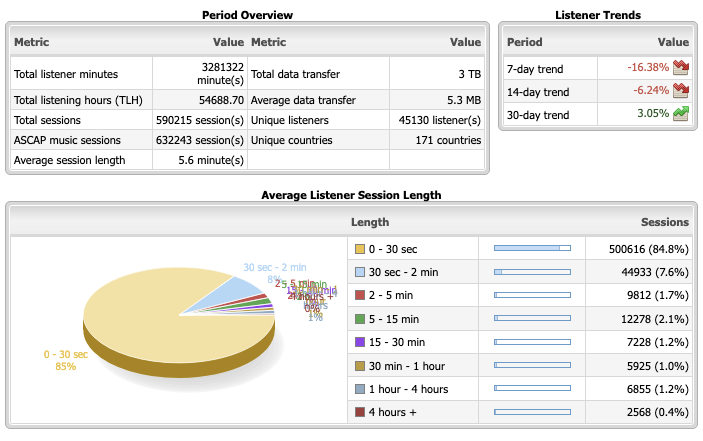The width and height of the screenshot is (703, 441).
Task: Click the -16.38% trend value
Action: coord(648,68)
